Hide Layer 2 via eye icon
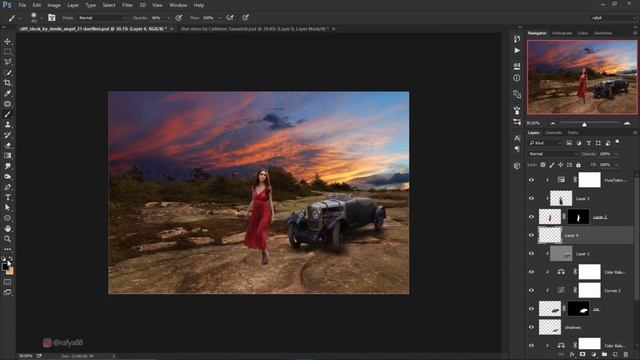640x360 pixels. [531, 217]
